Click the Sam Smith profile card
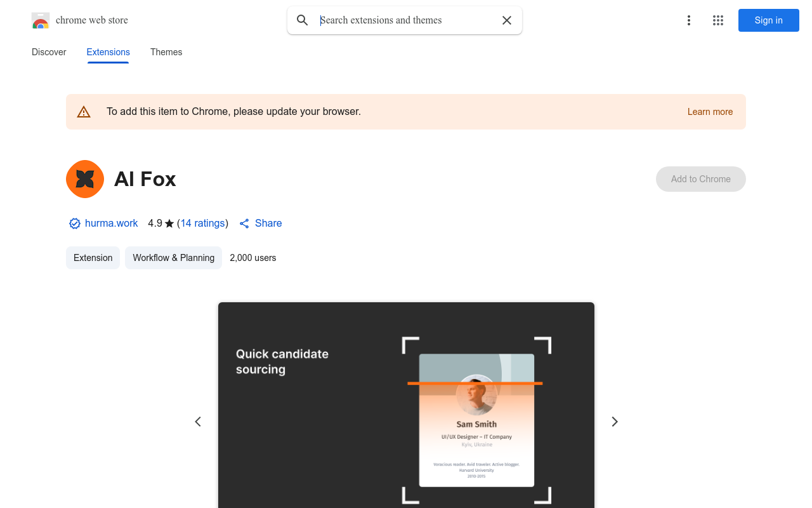Screen dimensions: 812x508 (476, 420)
